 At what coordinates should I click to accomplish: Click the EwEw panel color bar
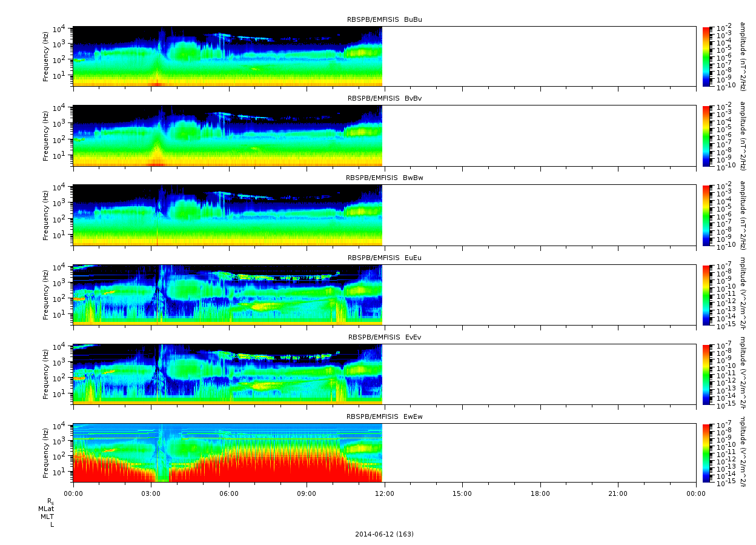[x=706, y=453]
